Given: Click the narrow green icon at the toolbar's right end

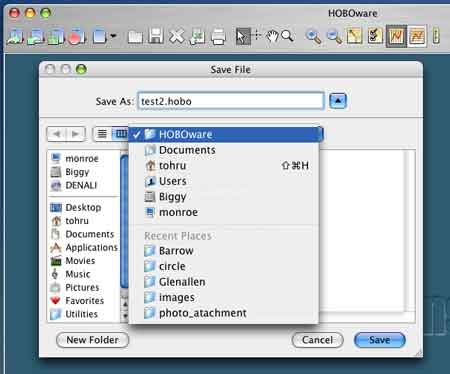Looking at the screenshot, I should coord(436,36).
